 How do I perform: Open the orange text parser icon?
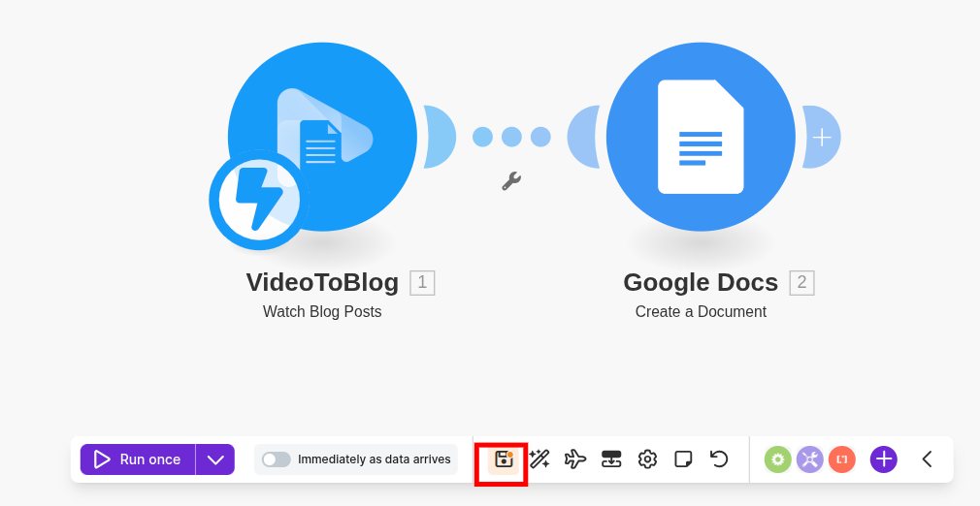click(x=842, y=459)
